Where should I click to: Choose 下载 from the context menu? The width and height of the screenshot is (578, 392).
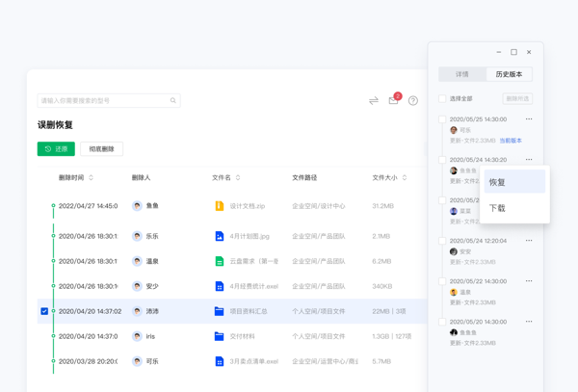coord(514,208)
